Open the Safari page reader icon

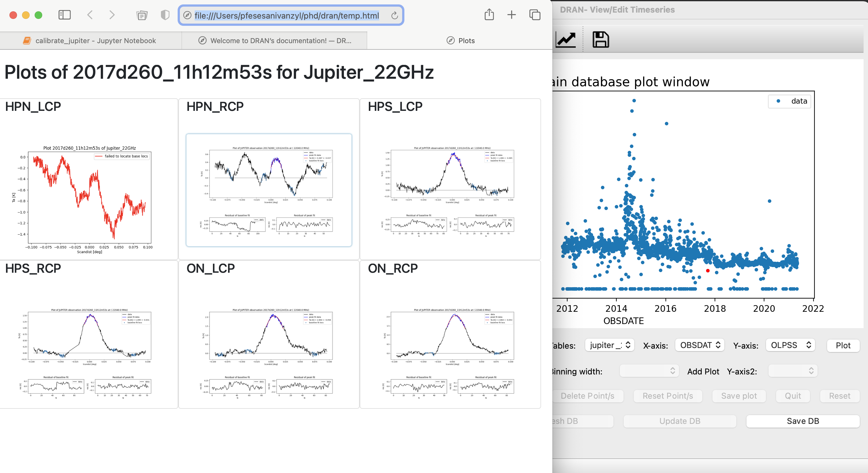pyautogui.click(x=142, y=15)
